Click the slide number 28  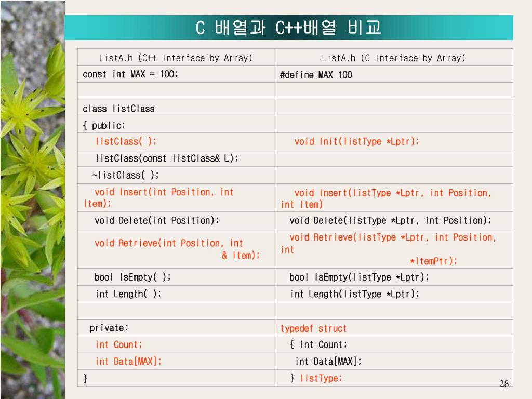(x=504, y=384)
